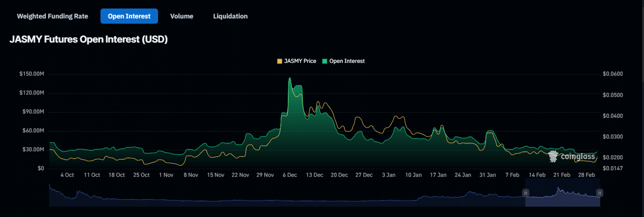This screenshot has height=217, width=644.
Task: Click the 31 Jan date axis label
Action: click(488, 175)
